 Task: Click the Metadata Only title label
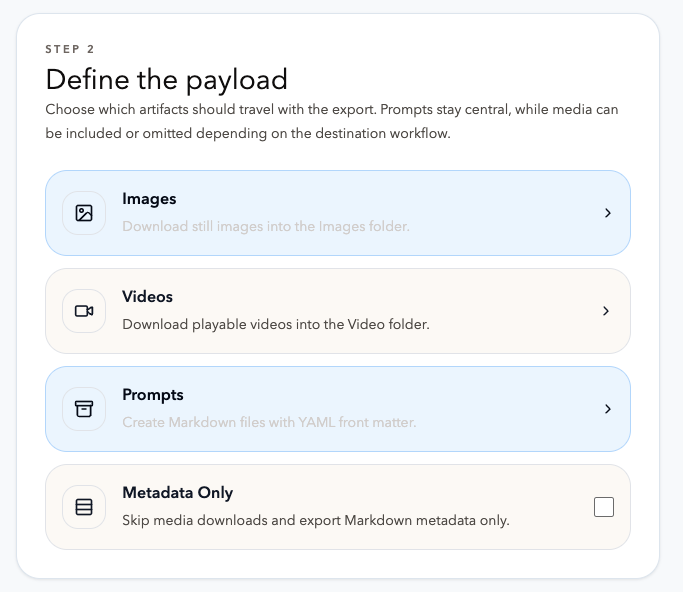(177, 493)
